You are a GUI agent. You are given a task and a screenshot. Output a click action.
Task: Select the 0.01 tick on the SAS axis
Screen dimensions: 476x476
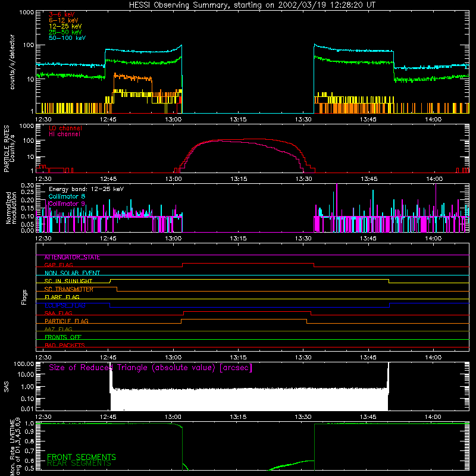[x=27, y=409]
